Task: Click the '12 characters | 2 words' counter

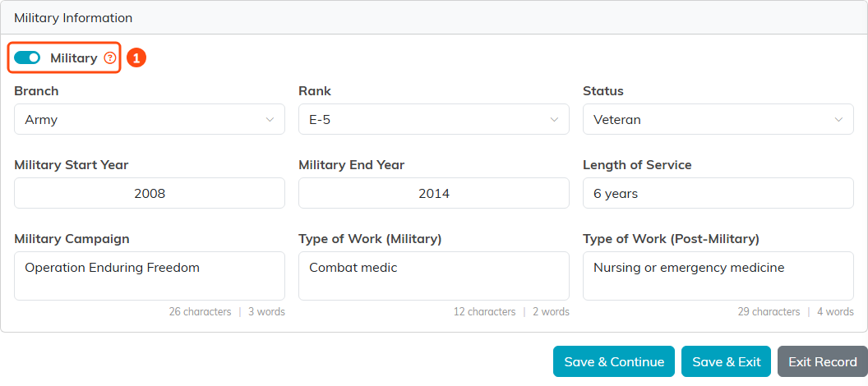Action: click(511, 312)
